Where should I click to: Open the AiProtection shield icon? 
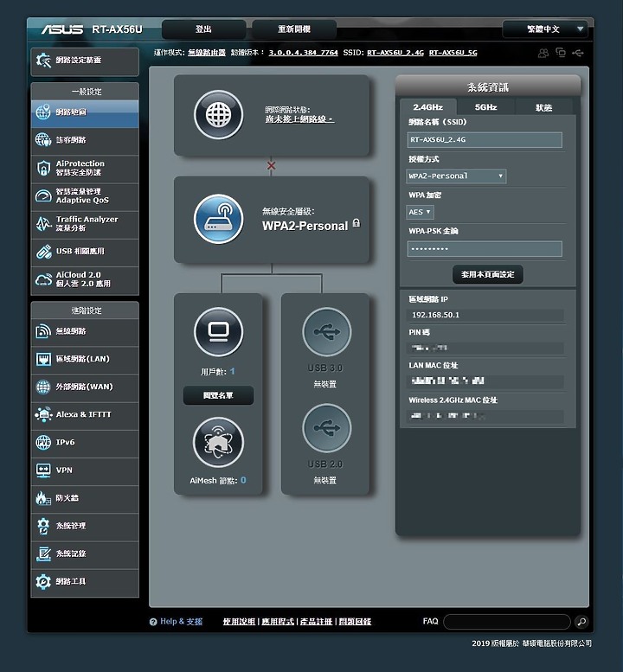[43, 168]
